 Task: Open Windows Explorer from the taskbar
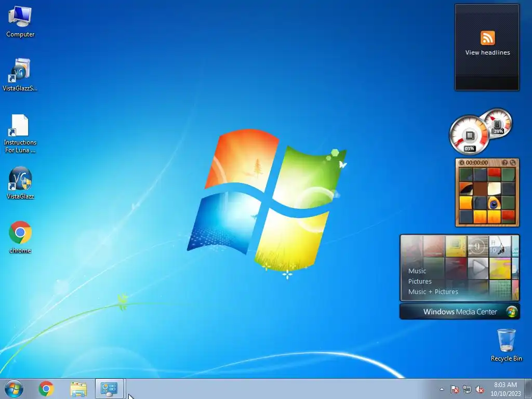[78, 389]
